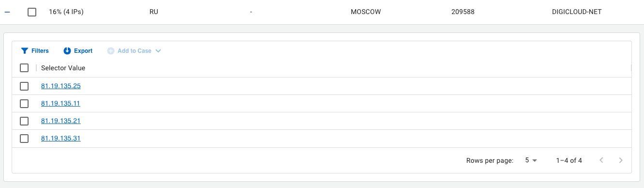Click the Add to Case plus icon
Viewport: 644px width, 188px height.
coord(111,51)
